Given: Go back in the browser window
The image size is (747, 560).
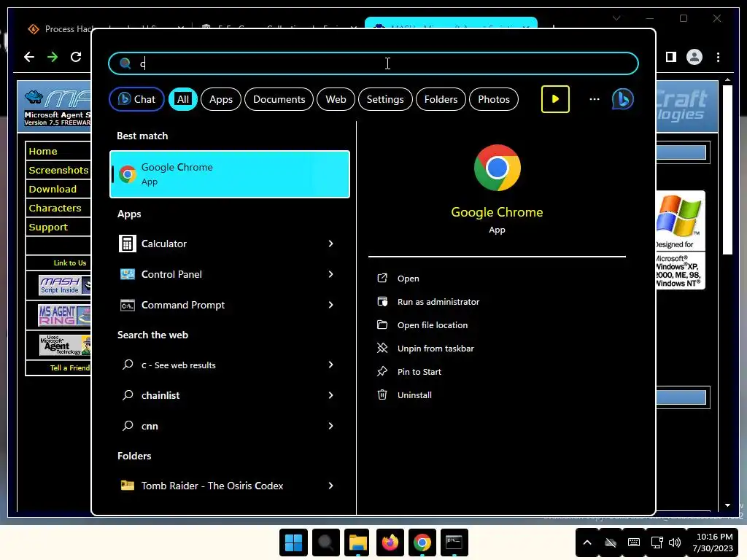Looking at the screenshot, I should click(29, 57).
